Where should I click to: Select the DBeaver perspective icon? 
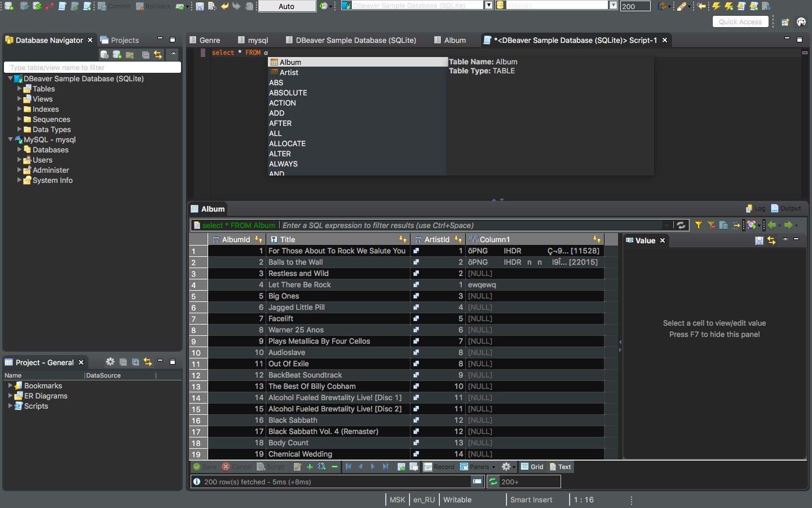click(801, 22)
